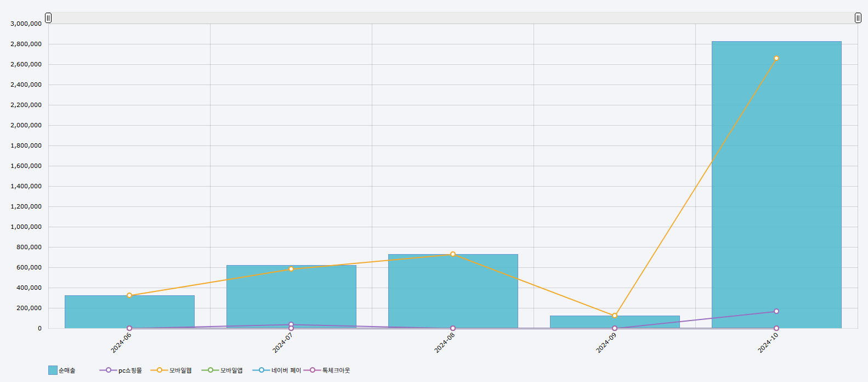Click the 모바일웹 data point for 2024-10
The width and height of the screenshot is (868, 382).
tap(776, 58)
